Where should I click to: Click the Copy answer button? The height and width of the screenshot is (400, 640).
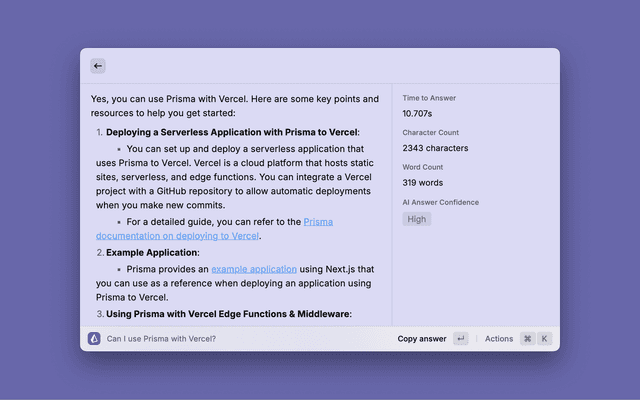422,339
